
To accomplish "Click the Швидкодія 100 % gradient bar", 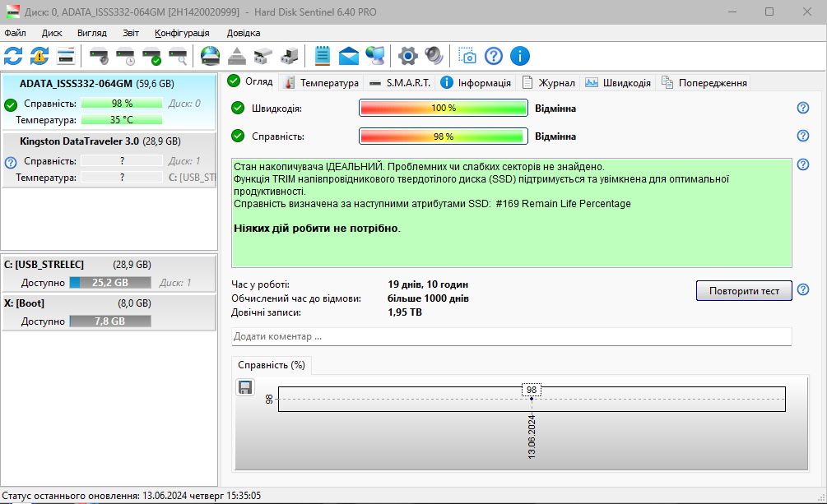I will pyautogui.click(x=443, y=108).
